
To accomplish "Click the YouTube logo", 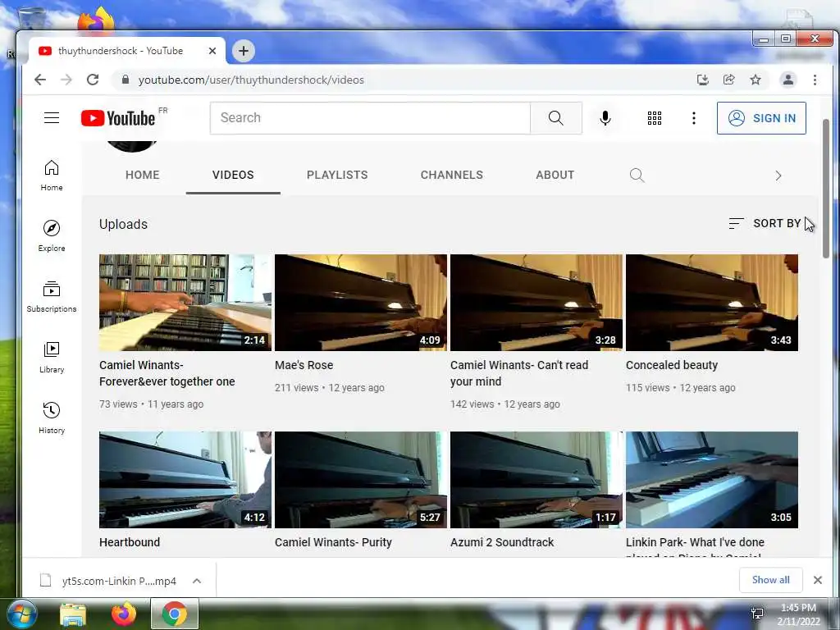I will coord(118,118).
